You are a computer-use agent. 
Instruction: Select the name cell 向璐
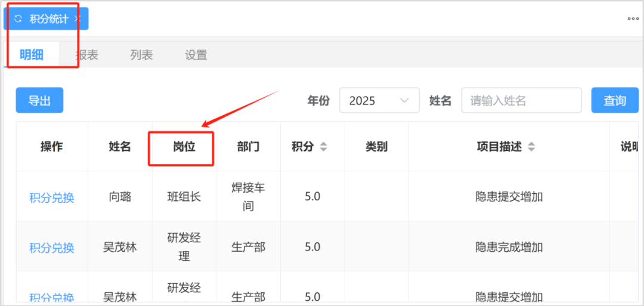click(x=120, y=197)
